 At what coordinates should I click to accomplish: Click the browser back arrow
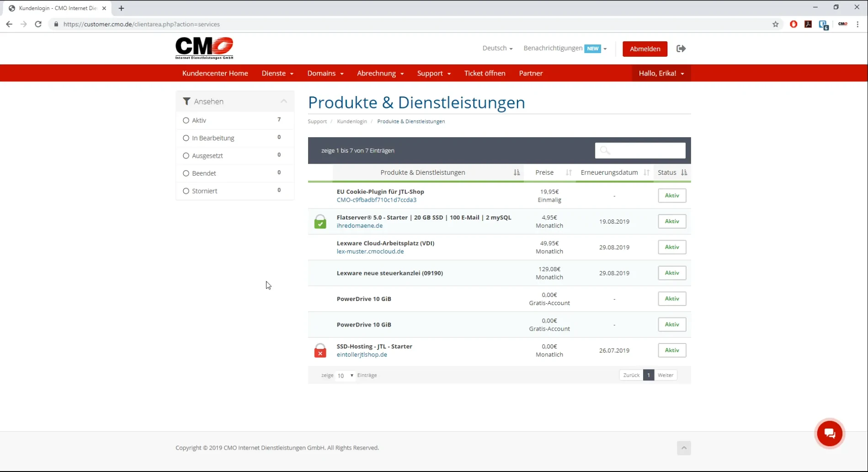[9, 24]
